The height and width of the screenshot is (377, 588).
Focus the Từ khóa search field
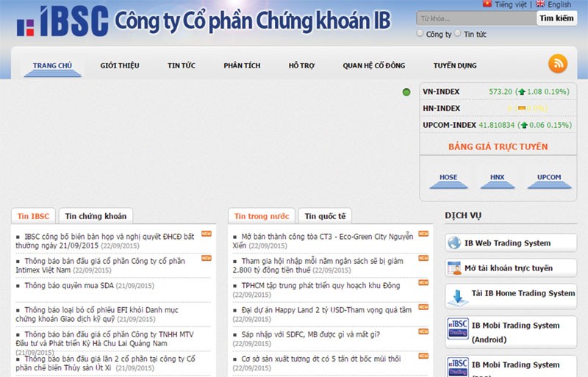476,18
